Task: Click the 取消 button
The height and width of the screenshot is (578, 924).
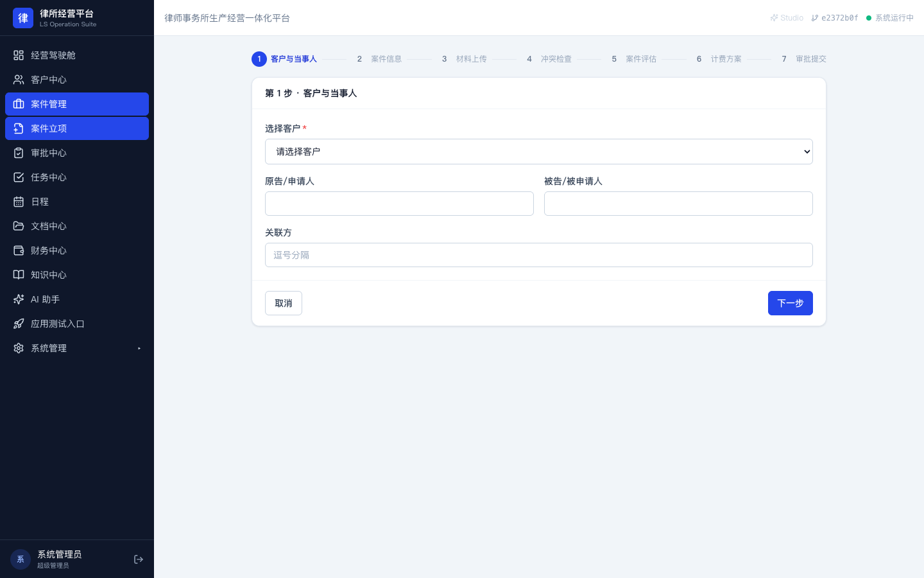Action: 284,303
